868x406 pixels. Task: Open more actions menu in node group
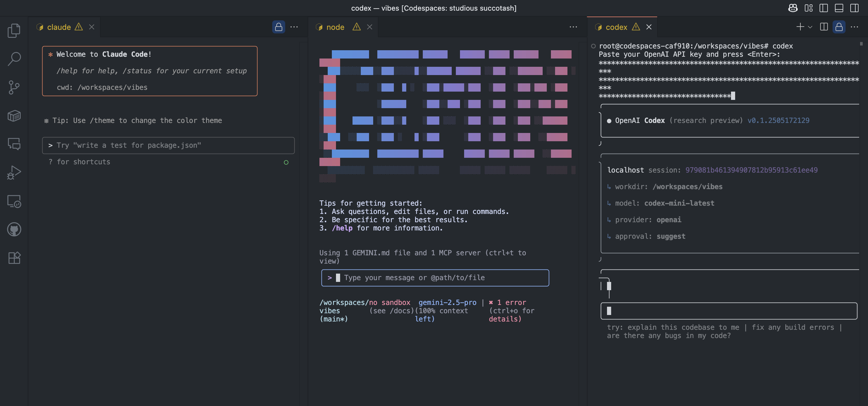coord(573,27)
